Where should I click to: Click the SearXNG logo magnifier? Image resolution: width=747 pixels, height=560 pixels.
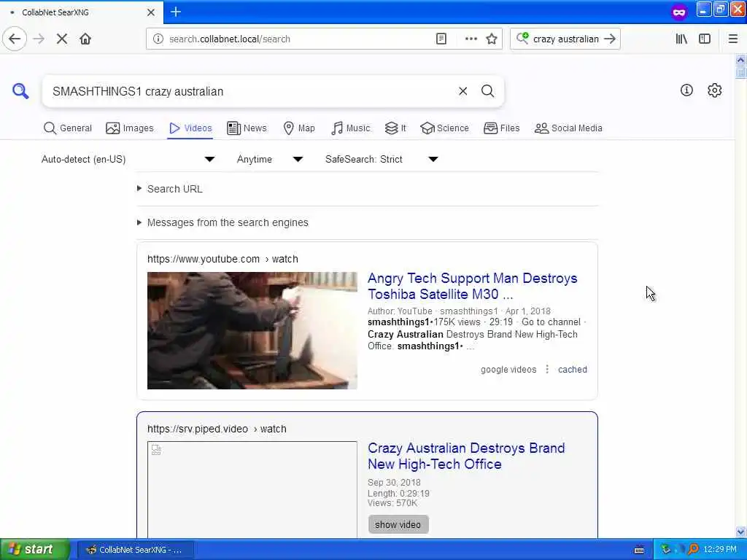(20, 90)
